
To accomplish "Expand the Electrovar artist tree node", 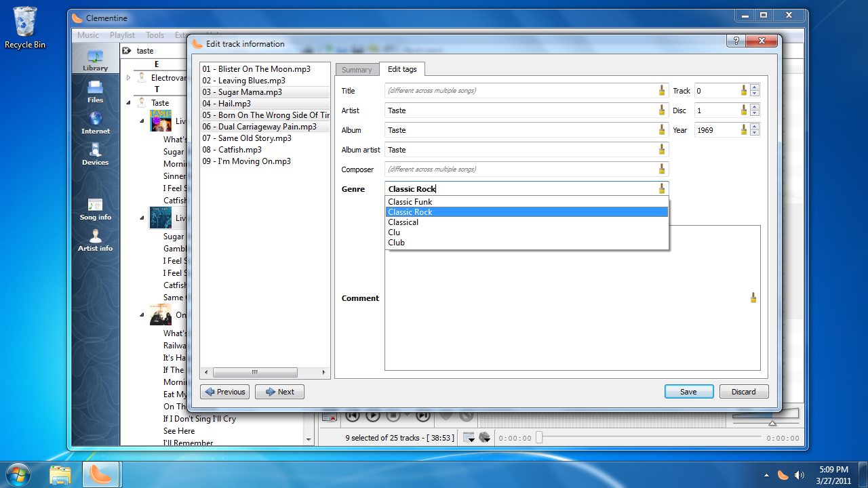I will tap(128, 78).
